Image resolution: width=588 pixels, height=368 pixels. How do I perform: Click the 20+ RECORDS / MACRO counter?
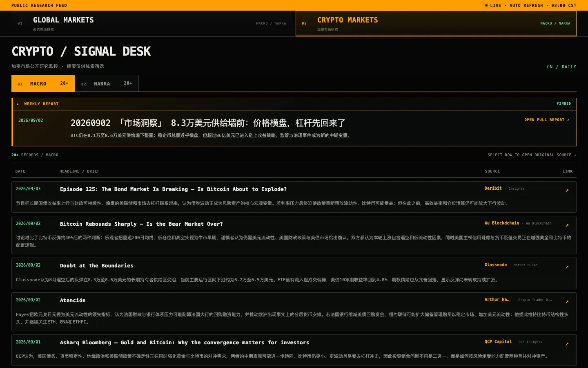point(35,155)
